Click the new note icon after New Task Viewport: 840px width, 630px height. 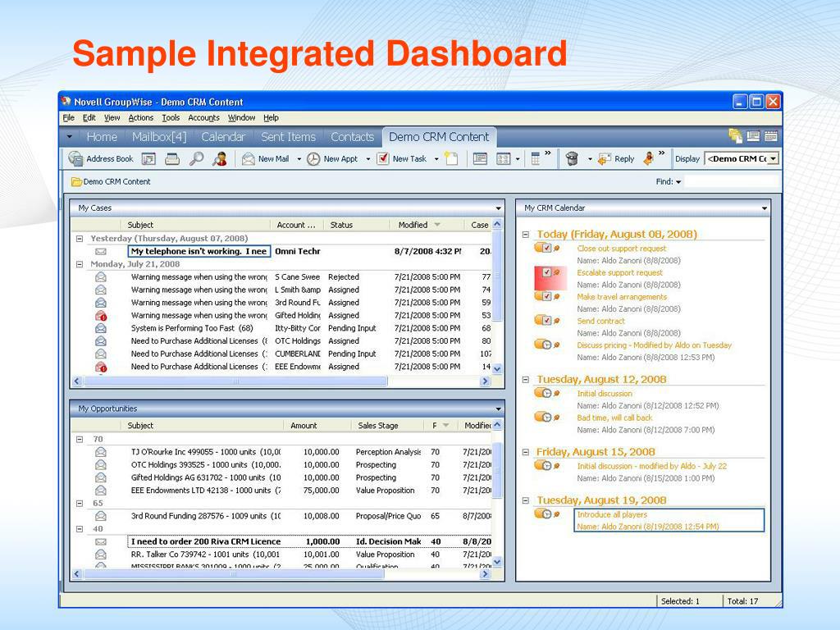pos(452,158)
